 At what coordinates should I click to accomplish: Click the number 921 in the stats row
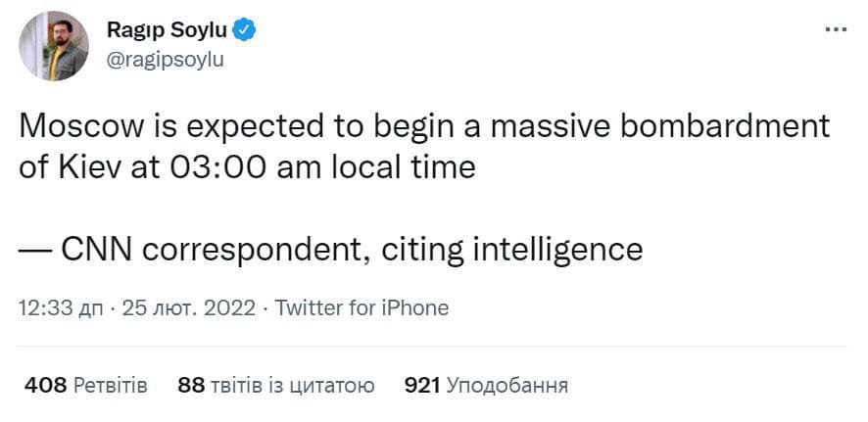coord(422,385)
